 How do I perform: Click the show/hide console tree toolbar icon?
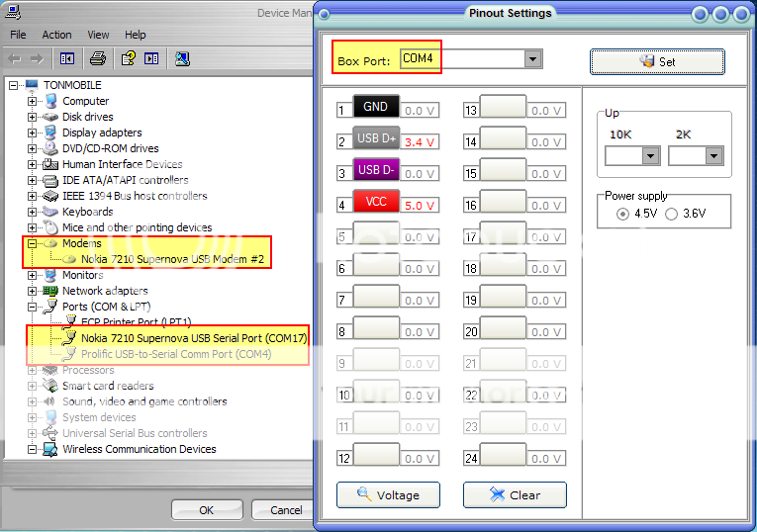click(67, 59)
